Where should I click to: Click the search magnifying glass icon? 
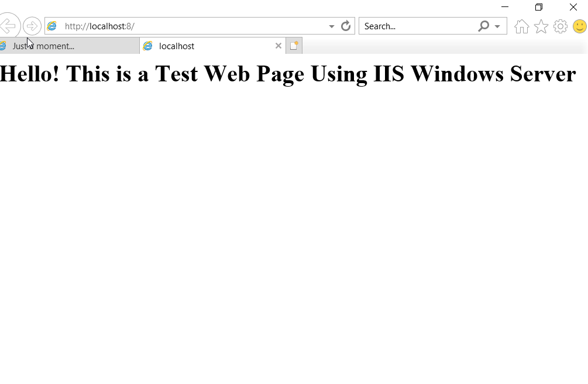tap(483, 26)
